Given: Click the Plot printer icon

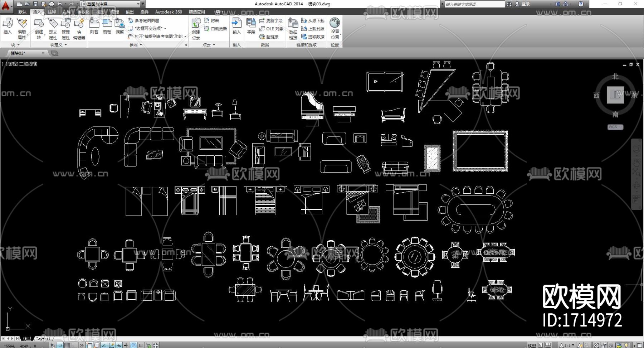Looking at the screenshot, I should tap(52, 4).
